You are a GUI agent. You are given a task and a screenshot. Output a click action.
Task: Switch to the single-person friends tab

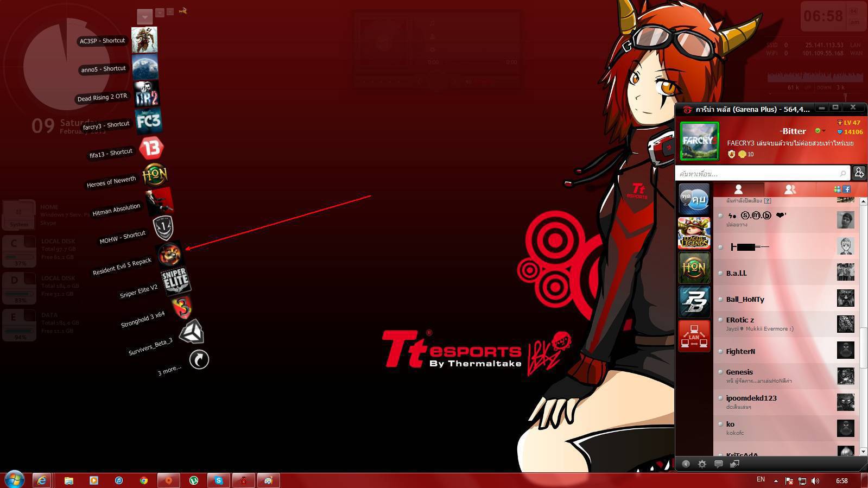738,189
